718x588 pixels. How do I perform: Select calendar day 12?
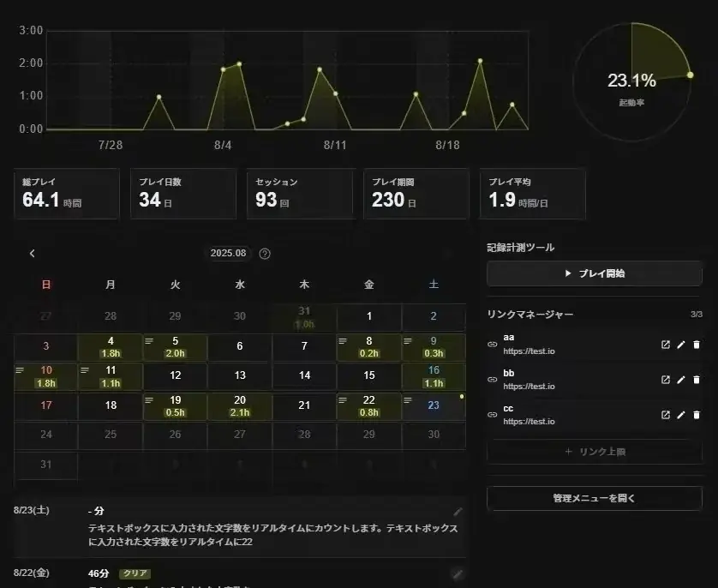click(x=176, y=376)
